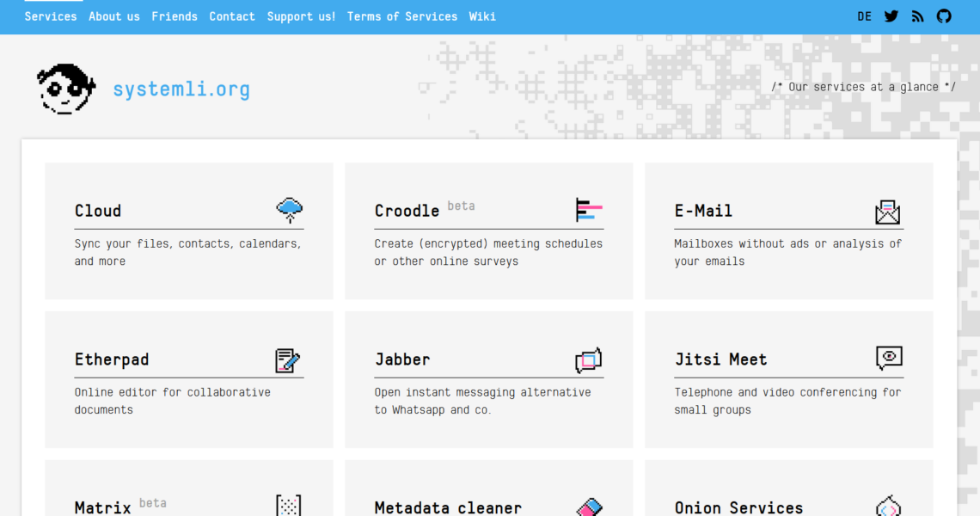Click the Jabber chat bubbles icon
Image resolution: width=980 pixels, height=516 pixels.
(588, 360)
